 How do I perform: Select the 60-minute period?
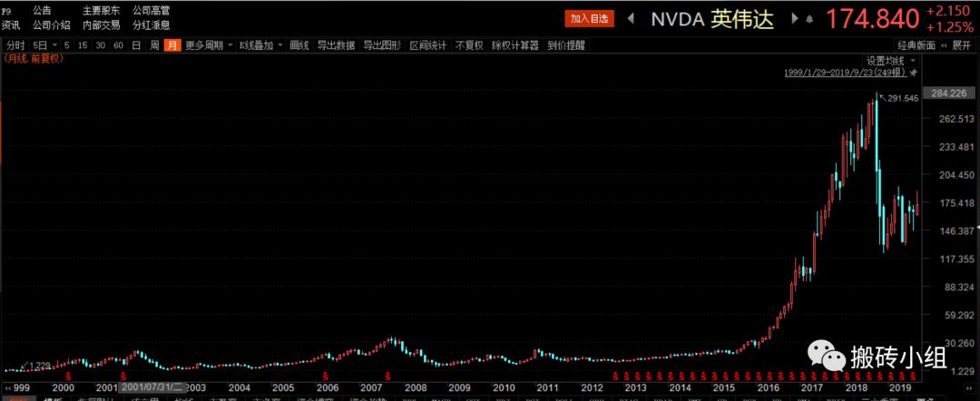pyautogui.click(x=119, y=45)
